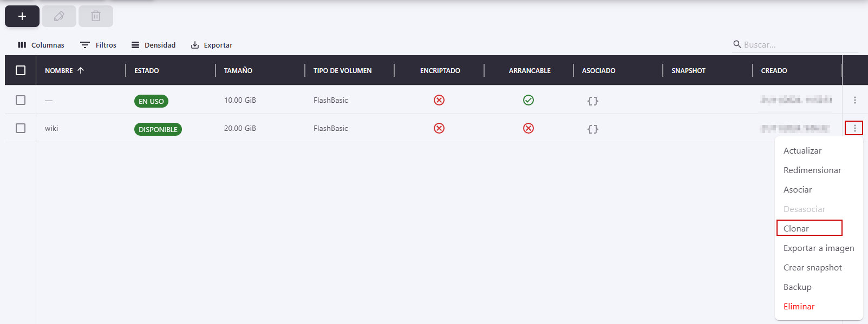Open three-dot menu for the first row

tap(854, 100)
